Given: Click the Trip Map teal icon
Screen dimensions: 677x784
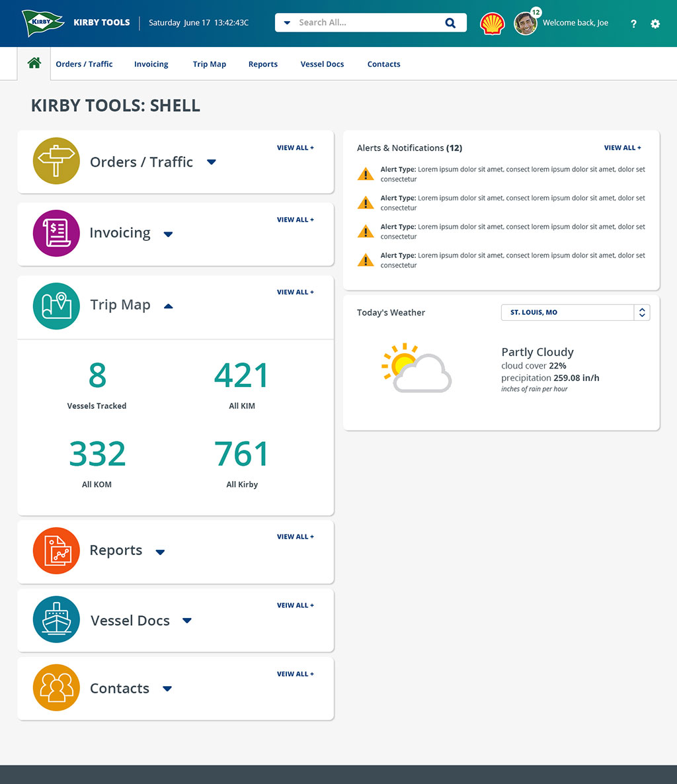Looking at the screenshot, I should tap(56, 306).
